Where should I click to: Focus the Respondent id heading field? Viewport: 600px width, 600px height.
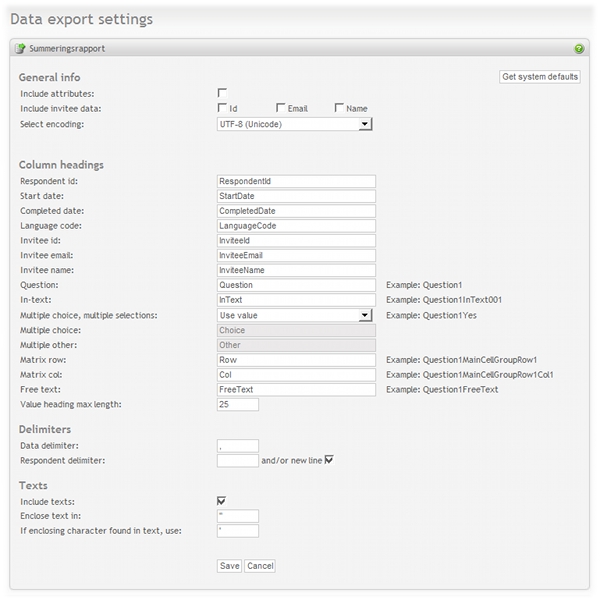pos(296,181)
